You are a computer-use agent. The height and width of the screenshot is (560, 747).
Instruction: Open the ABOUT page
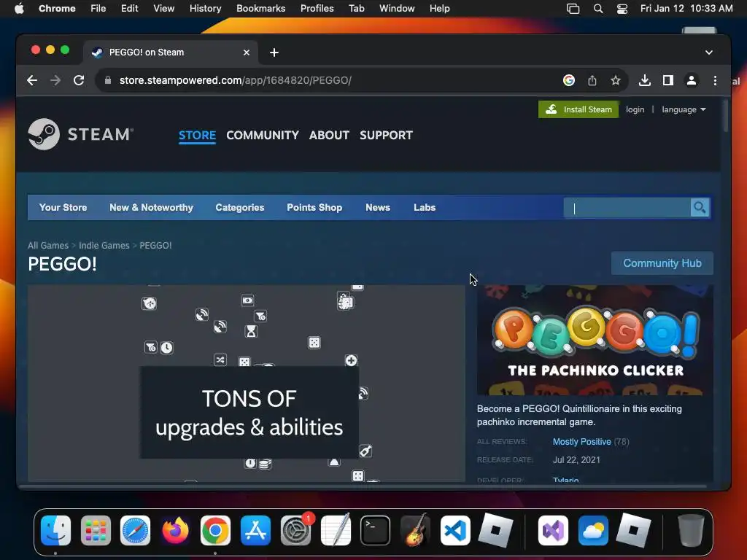pyautogui.click(x=329, y=135)
